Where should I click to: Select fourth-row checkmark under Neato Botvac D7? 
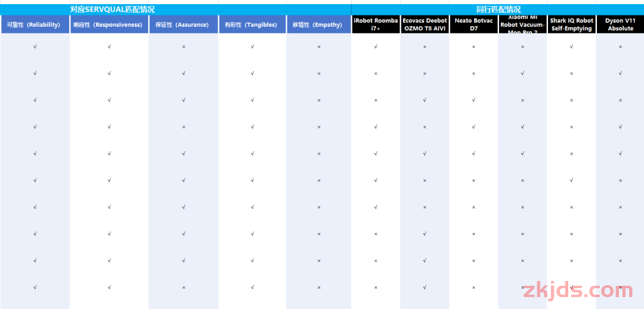pyautogui.click(x=473, y=127)
